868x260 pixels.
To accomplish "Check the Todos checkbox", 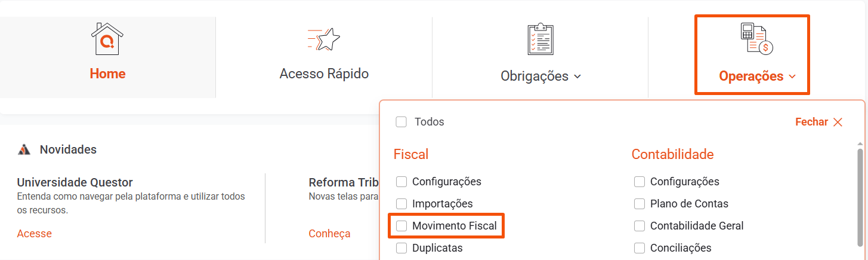I will pyautogui.click(x=401, y=122).
